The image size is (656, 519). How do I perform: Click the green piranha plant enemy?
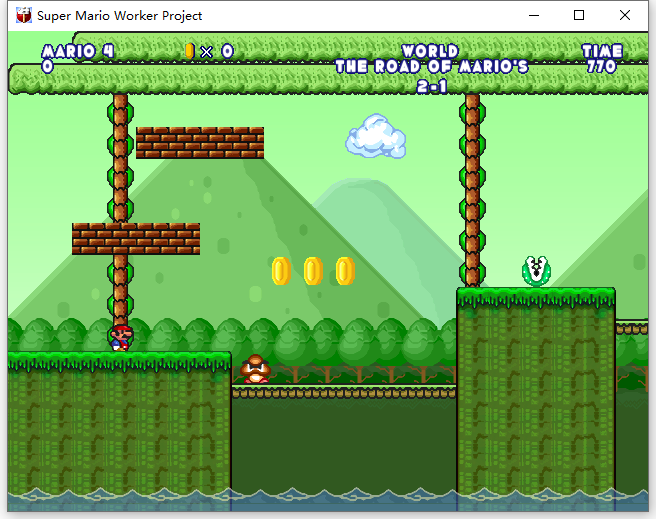(536, 271)
